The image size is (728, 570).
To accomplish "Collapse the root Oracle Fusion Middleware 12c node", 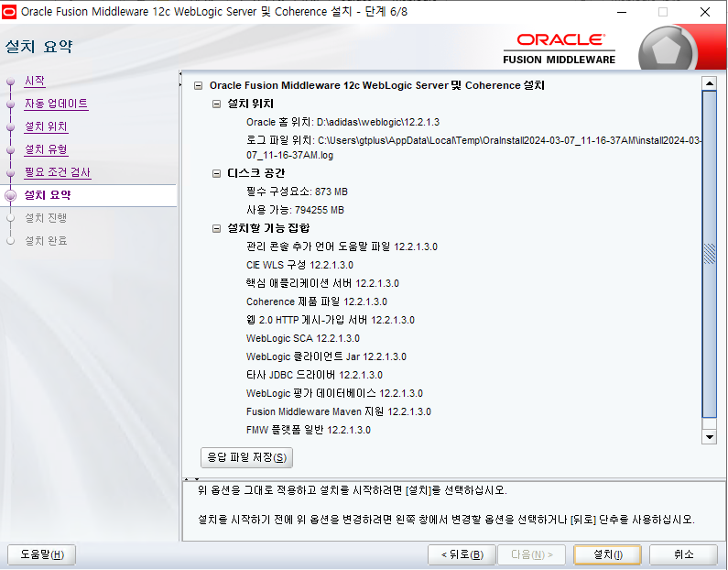I will click(198, 85).
